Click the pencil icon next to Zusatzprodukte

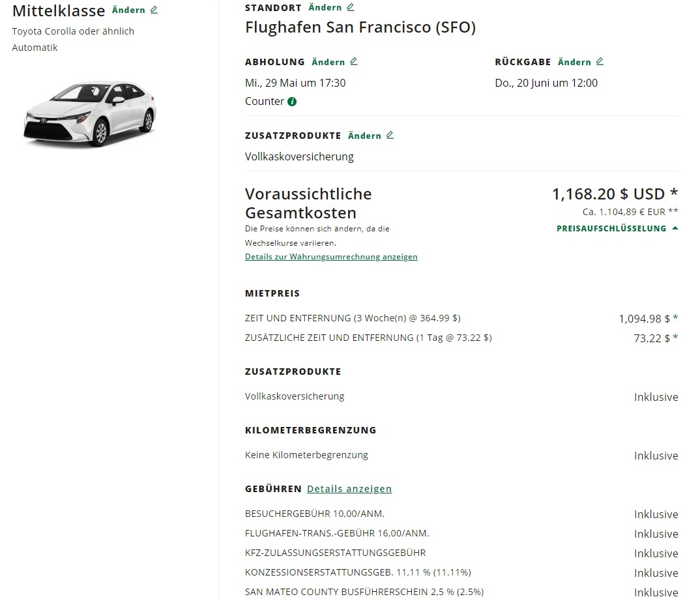click(390, 136)
